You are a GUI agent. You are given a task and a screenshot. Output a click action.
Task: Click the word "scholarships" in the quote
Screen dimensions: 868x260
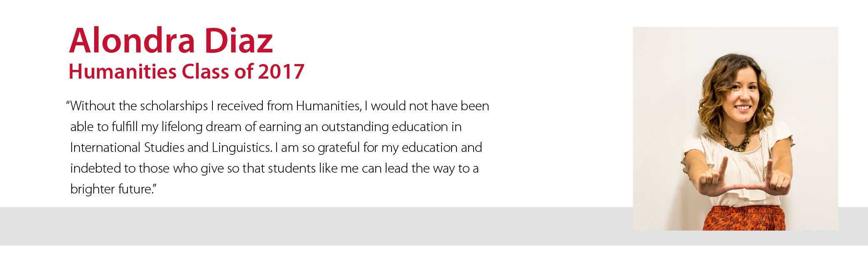(174, 106)
